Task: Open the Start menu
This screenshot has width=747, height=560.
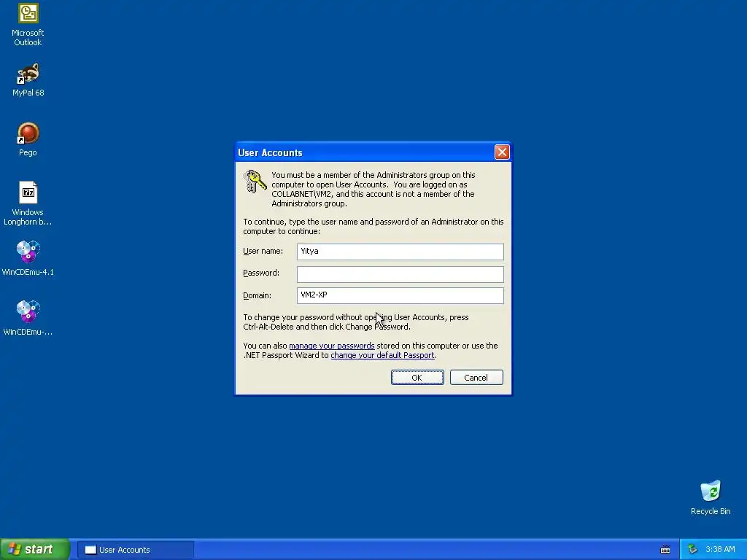Action: 35,549
